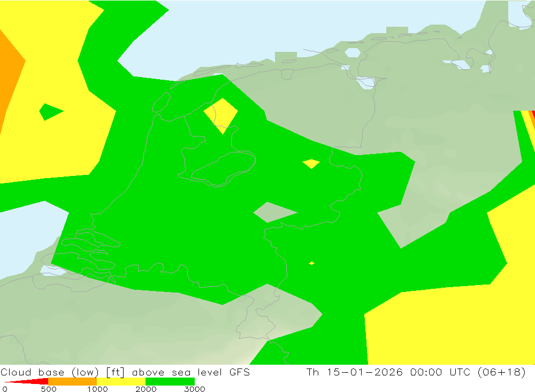
Task: Click the 'Th' weekday abbreviation
Action: [x=312, y=372]
